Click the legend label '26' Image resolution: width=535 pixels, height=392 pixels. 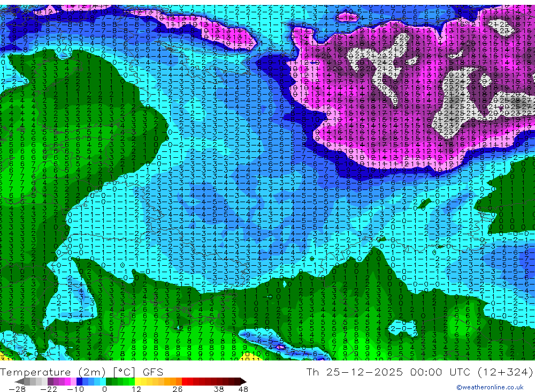178,389
